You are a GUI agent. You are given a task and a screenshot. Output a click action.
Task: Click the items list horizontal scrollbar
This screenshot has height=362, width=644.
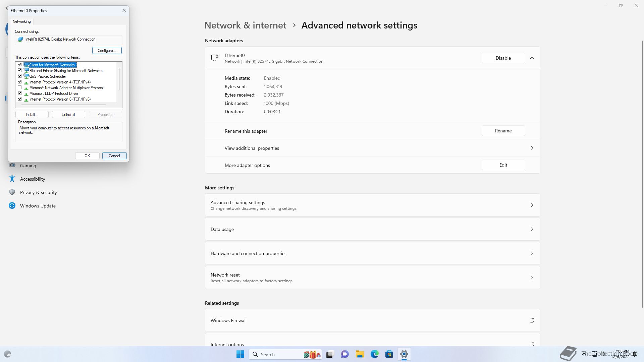(x=63, y=105)
